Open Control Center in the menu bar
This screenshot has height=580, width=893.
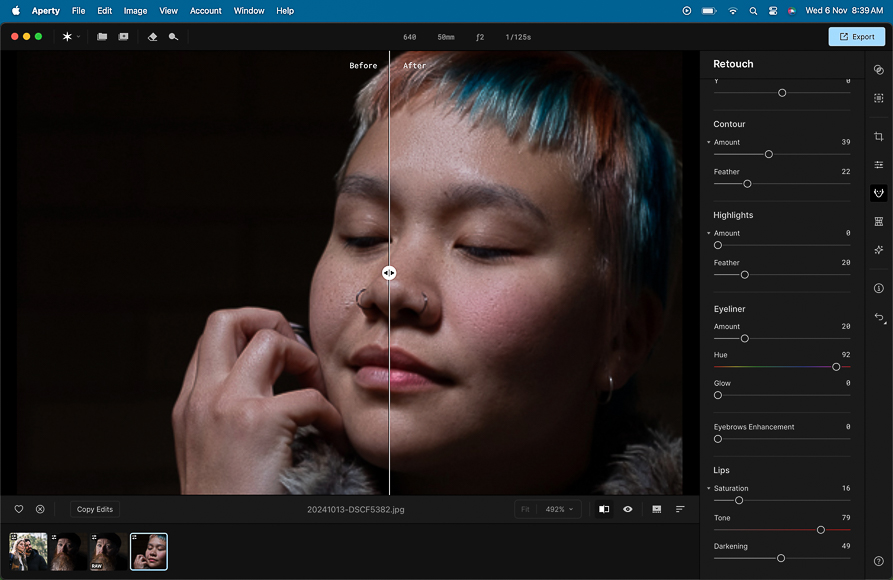tap(773, 11)
